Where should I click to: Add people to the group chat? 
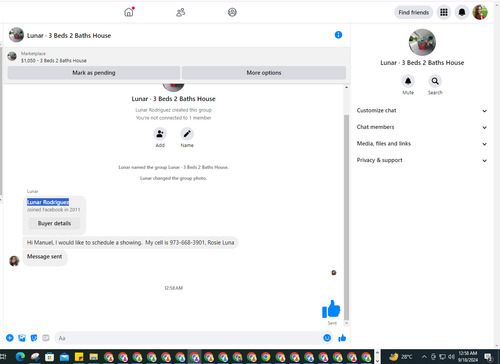(160, 134)
